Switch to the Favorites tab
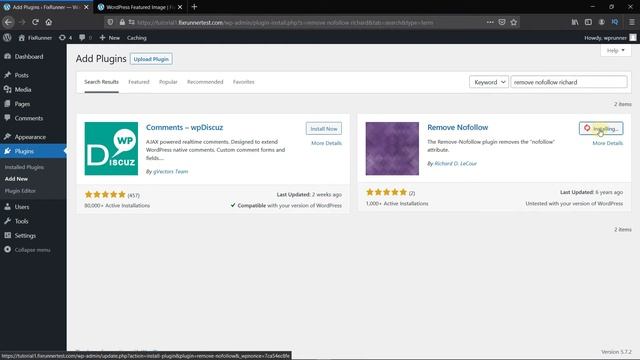 click(x=244, y=82)
